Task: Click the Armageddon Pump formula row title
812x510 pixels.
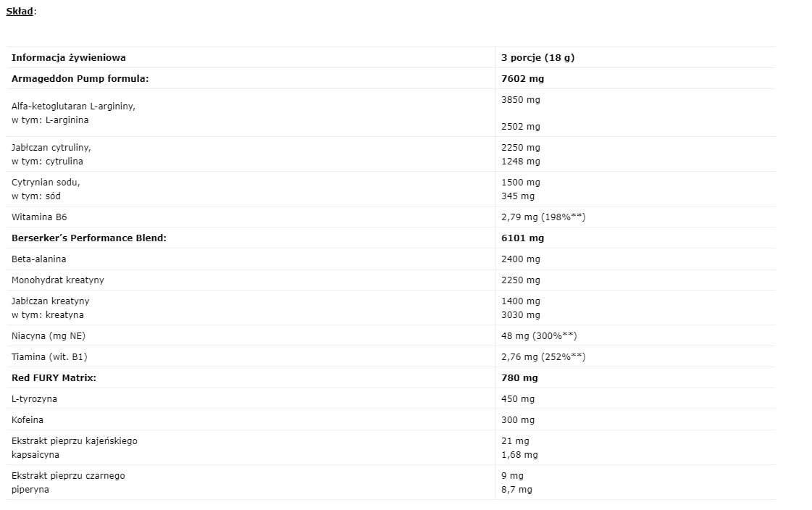Action: pos(80,78)
